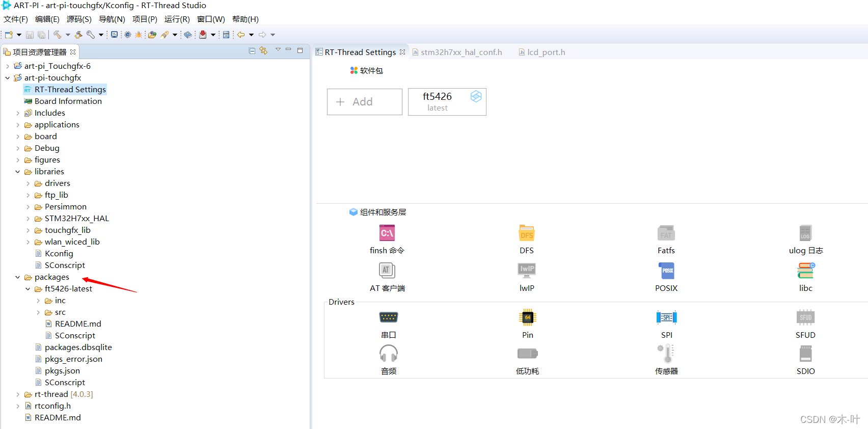Click the blue book toolbar icon
This screenshot has width=868, height=429.
[x=188, y=35]
